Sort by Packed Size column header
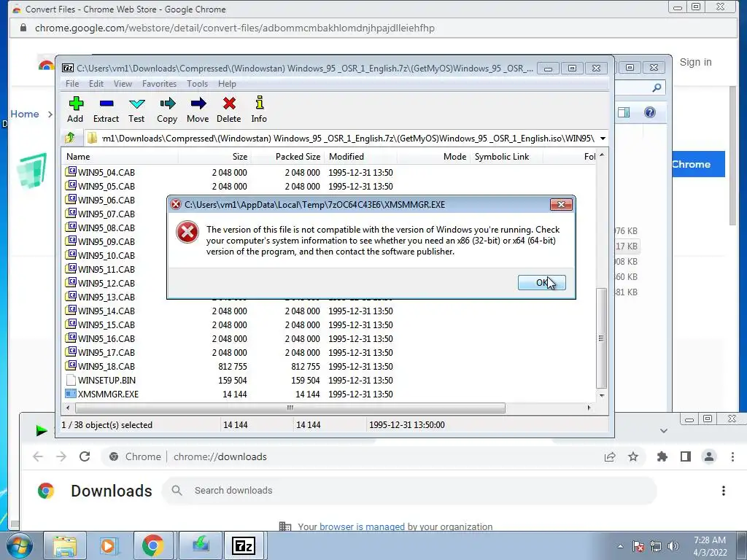This screenshot has height=560, width=747. (287, 157)
